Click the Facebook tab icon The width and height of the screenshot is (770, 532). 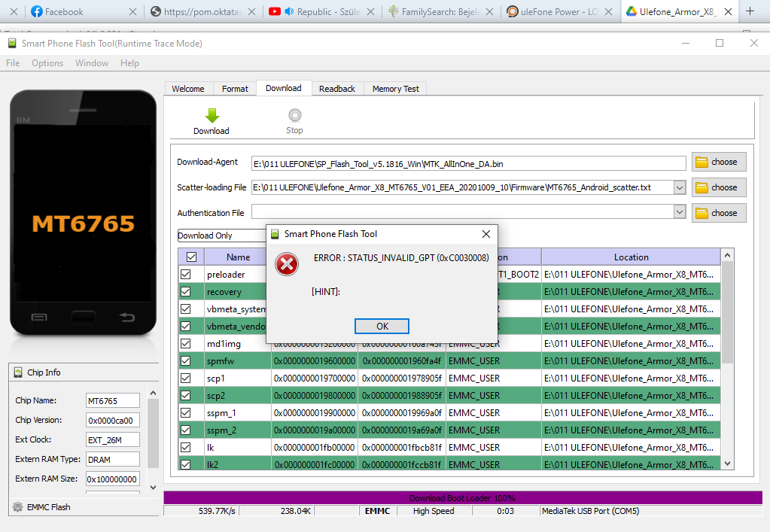(36, 11)
